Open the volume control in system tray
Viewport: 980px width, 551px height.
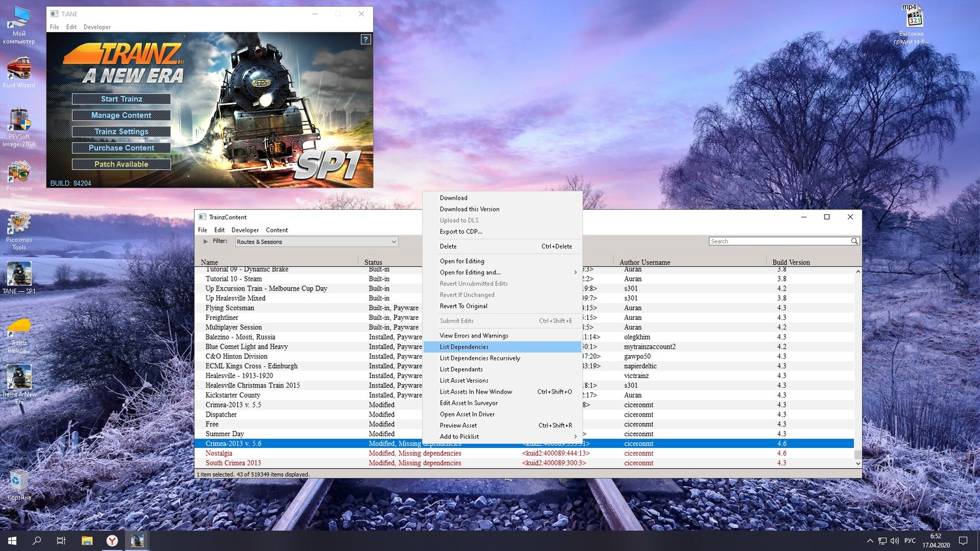pos(894,541)
